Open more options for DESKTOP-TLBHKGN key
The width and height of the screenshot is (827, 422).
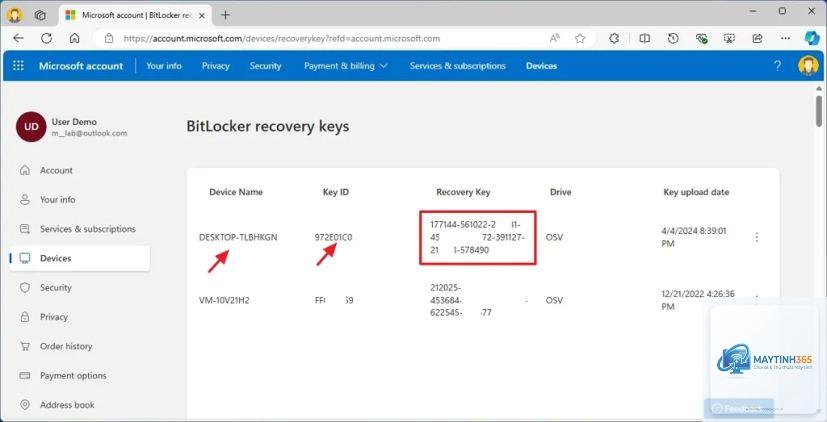(757, 237)
